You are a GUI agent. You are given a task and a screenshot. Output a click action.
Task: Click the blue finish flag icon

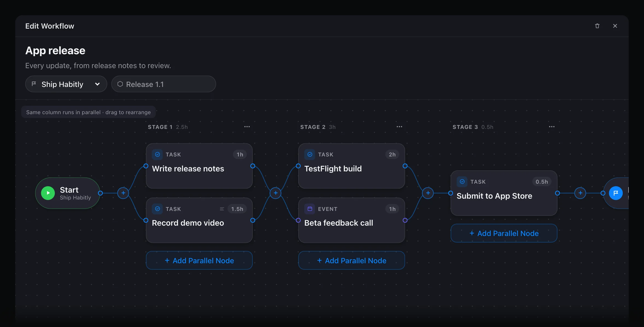[616, 193]
